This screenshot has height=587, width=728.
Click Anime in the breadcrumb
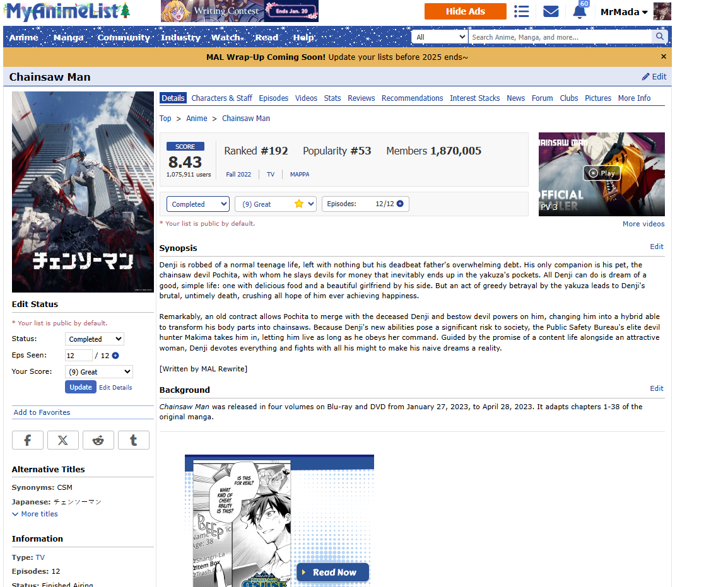point(197,119)
